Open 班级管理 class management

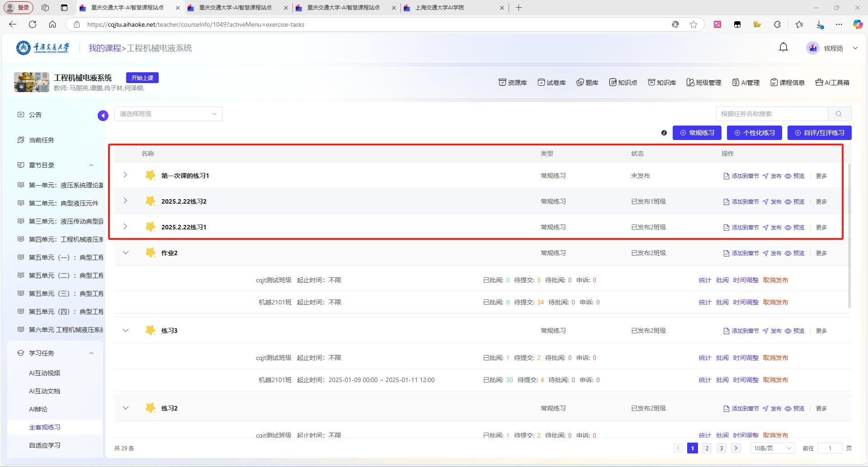(x=703, y=82)
